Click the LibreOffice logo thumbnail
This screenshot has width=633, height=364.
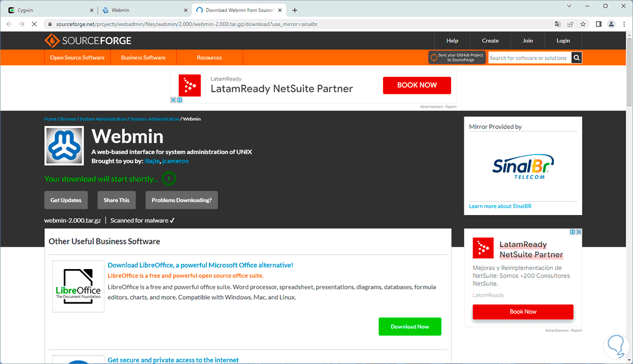78,286
